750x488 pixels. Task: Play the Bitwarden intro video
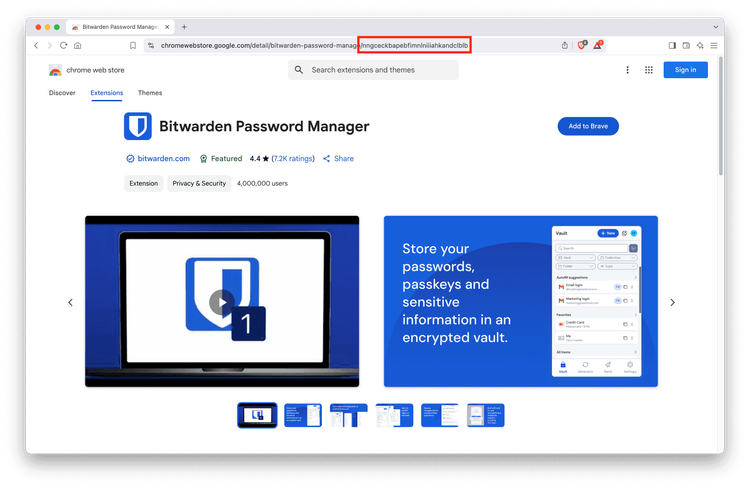click(x=221, y=302)
